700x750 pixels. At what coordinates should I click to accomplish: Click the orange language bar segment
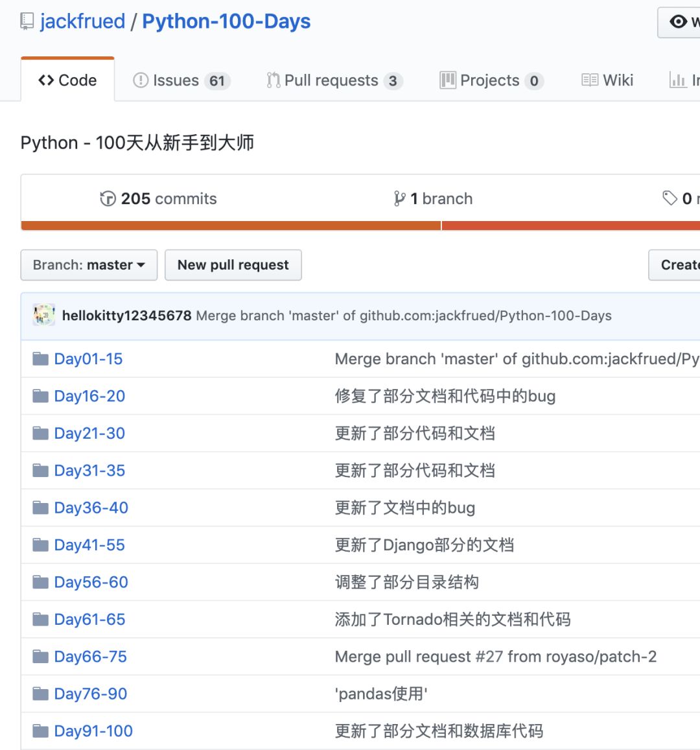click(231, 226)
